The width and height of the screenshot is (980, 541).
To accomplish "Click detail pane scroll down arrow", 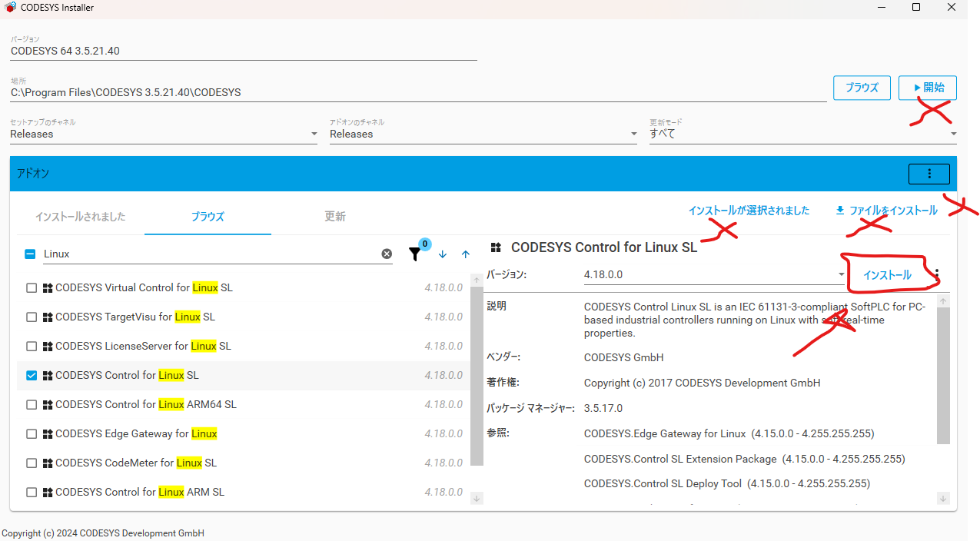I will (944, 499).
